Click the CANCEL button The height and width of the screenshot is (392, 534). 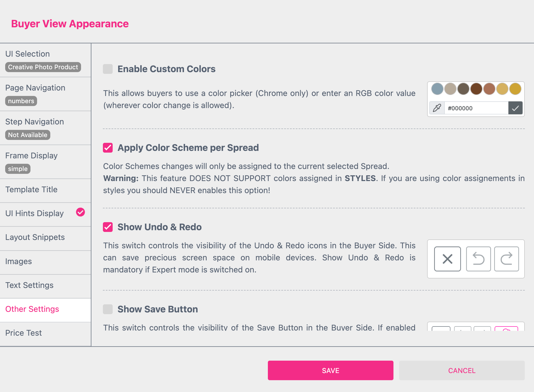tap(461, 370)
